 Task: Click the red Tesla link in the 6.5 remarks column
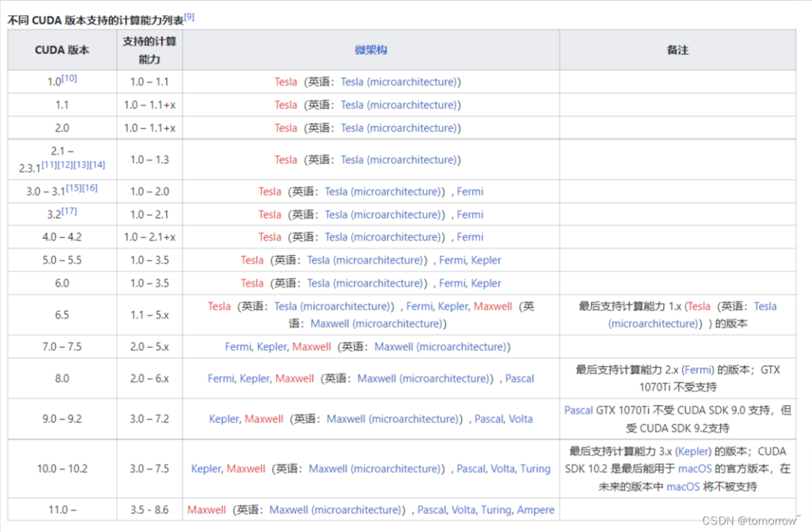coord(698,306)
